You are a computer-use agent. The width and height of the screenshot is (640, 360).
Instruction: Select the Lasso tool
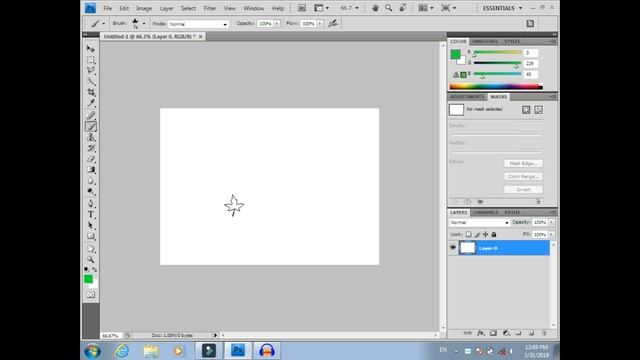pyautogui.click(x=91, y=71)
